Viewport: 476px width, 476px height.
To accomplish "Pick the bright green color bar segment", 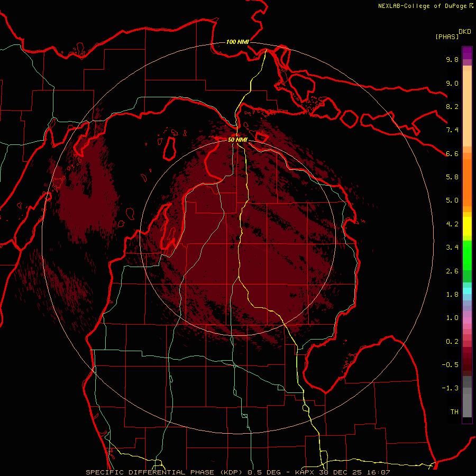I will coord(467,255).
